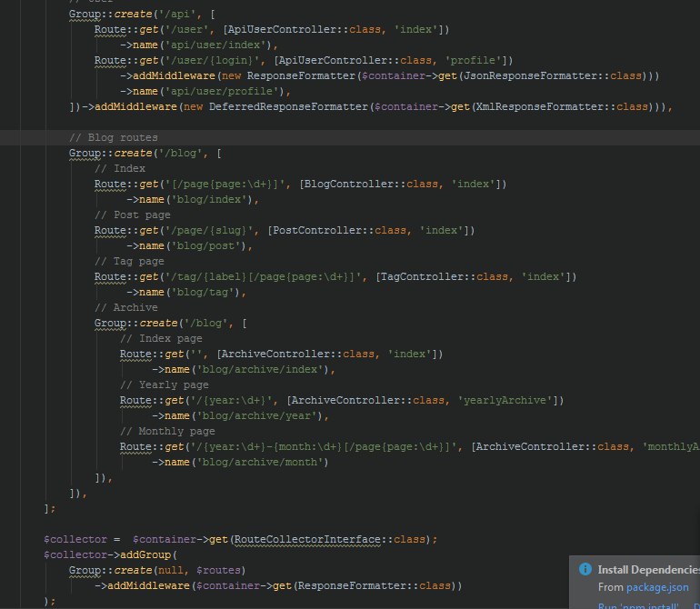Screen dimensions: 700x609
Task: Open the package.json link in the notification
Action: click(657, 587)
